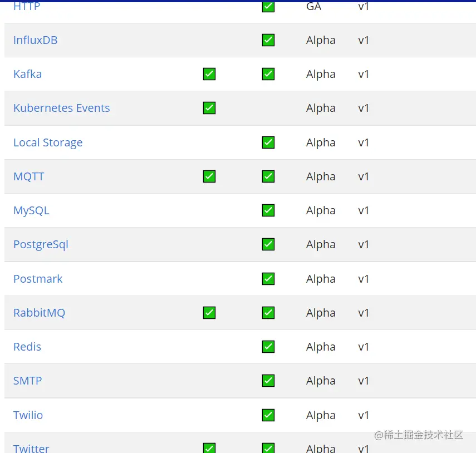
Task: Open the Redis binding link
Action: (27, 347)
